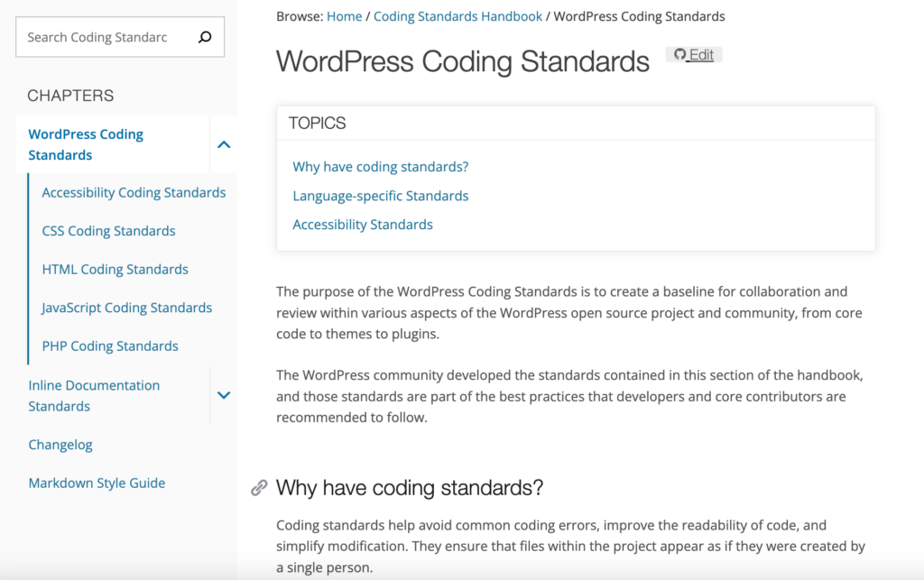The image size is (924, 580).
Task: Select Inline Documentation Standards chapter
Action: (x=94, y=395)
